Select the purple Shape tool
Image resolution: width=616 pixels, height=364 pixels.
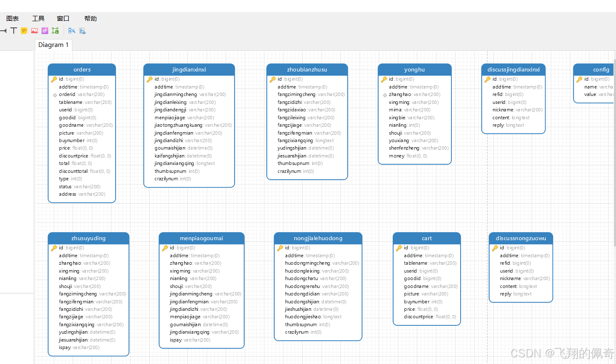coord(45,31)
